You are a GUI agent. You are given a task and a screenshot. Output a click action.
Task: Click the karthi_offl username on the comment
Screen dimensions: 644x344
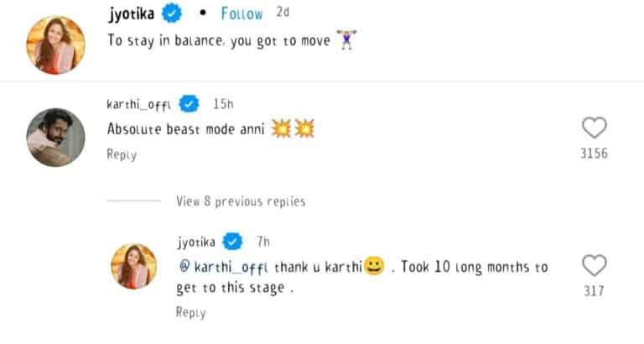(x=140, y=104)
